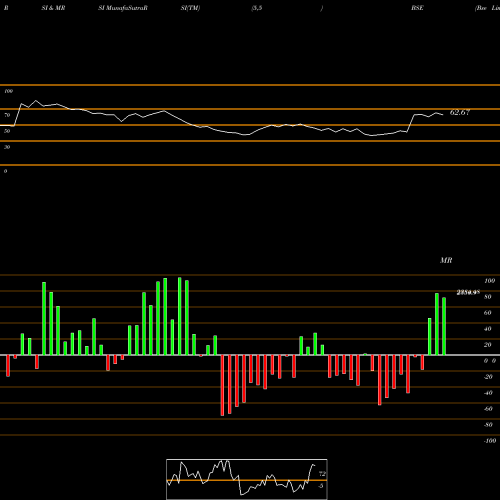Click the MR axis label 100
The image size is (500, 500).
pos(490,281)
